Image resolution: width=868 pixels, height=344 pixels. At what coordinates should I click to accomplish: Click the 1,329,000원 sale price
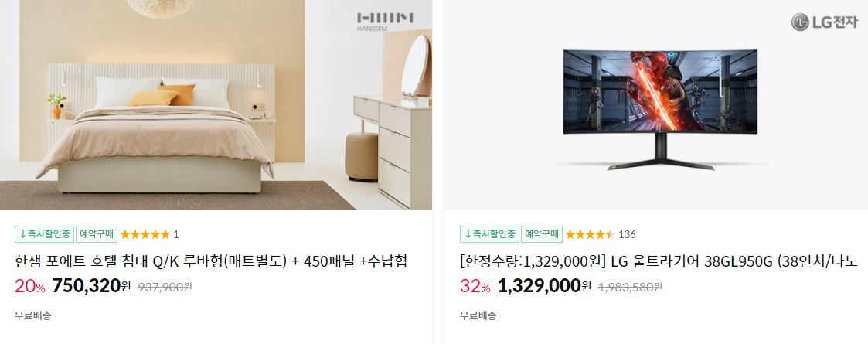point(545,286)
